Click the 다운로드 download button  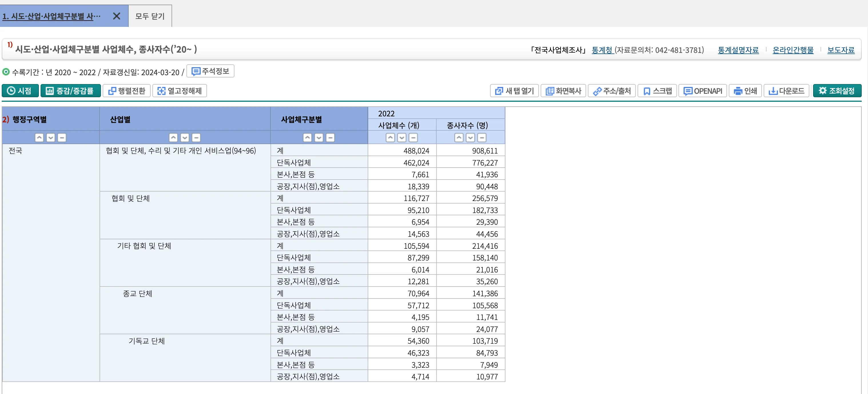(786, 91)
